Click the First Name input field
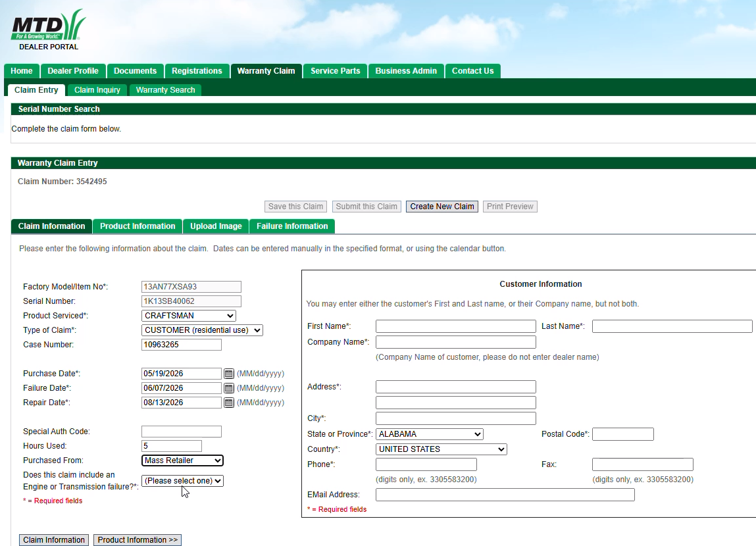This screenshot has width=756, height=546. coord(455,326)
